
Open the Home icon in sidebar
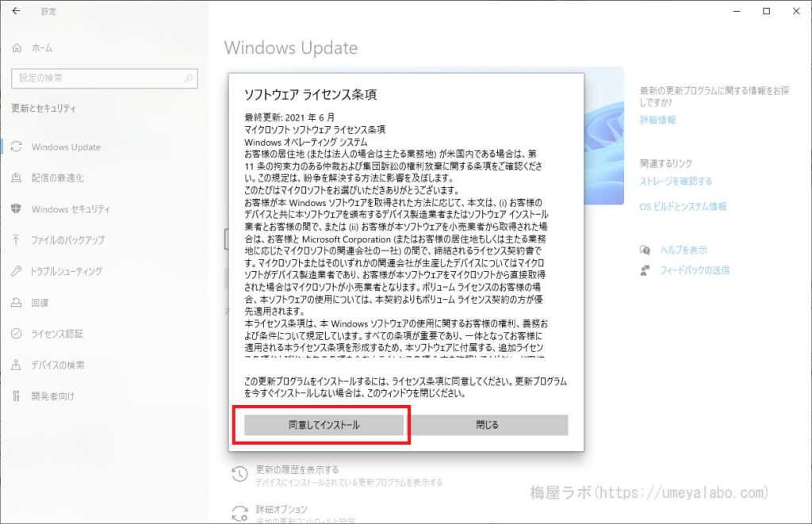pyautogui.click(x=17, y=48)
